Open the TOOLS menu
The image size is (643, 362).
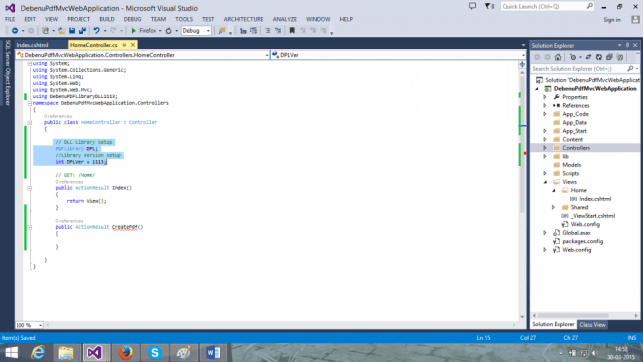(x=184, y=19)
